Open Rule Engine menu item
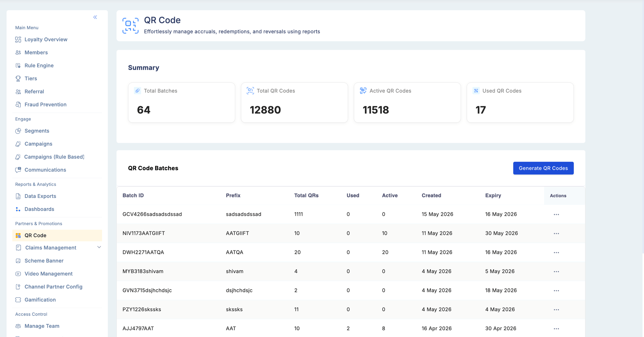The width and height of the screenshot is (644, 337). tap(39, 66)
